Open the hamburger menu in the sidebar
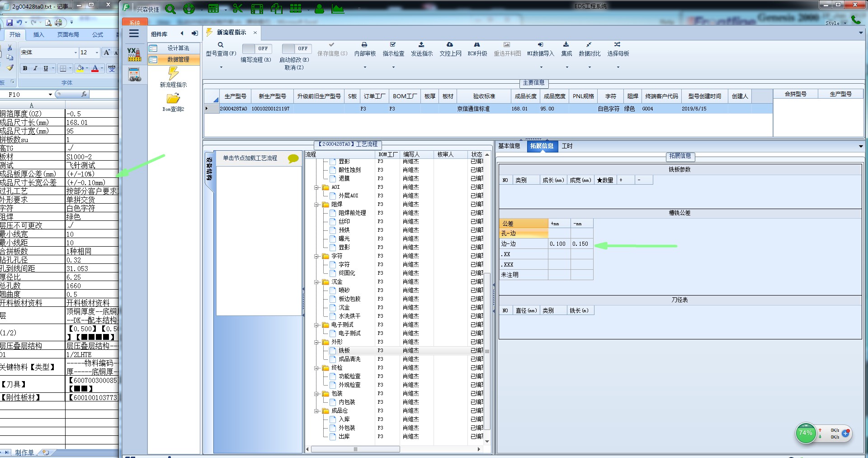 pyautogui.click(x=134, y=33)
